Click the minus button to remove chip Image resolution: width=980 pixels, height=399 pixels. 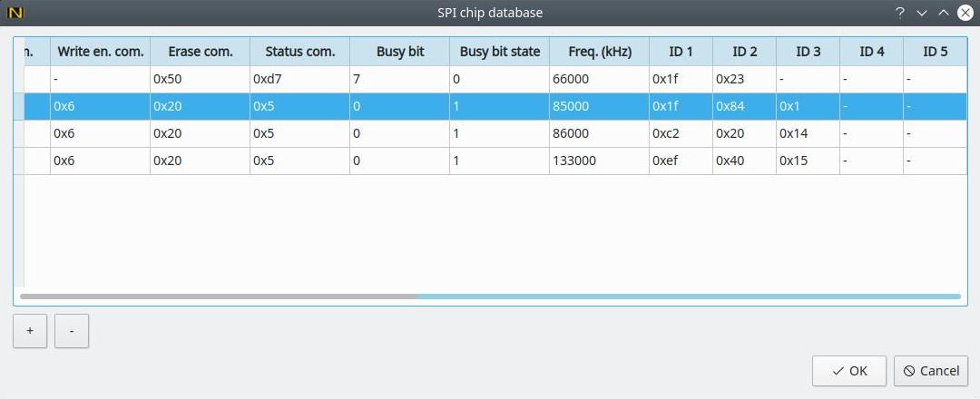[72, 331]
